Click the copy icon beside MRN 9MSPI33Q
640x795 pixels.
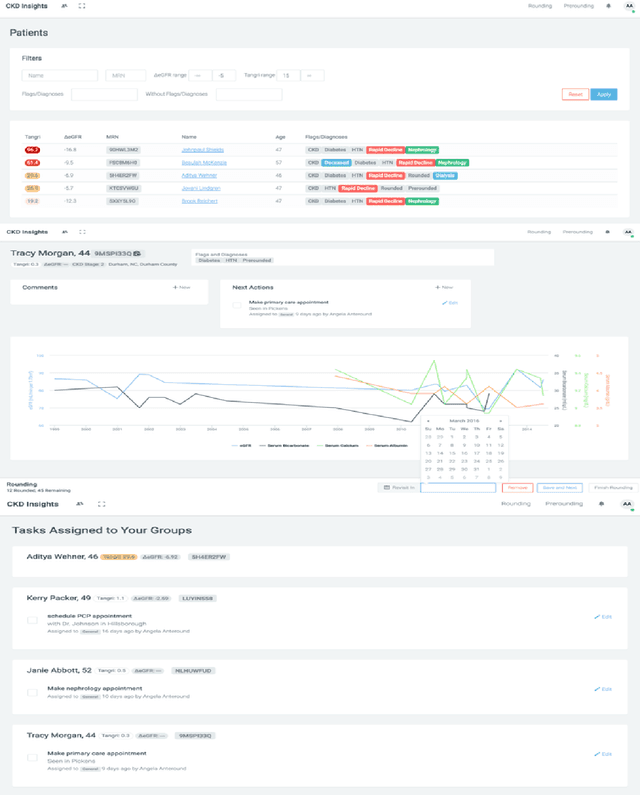[x=137, y=253]
